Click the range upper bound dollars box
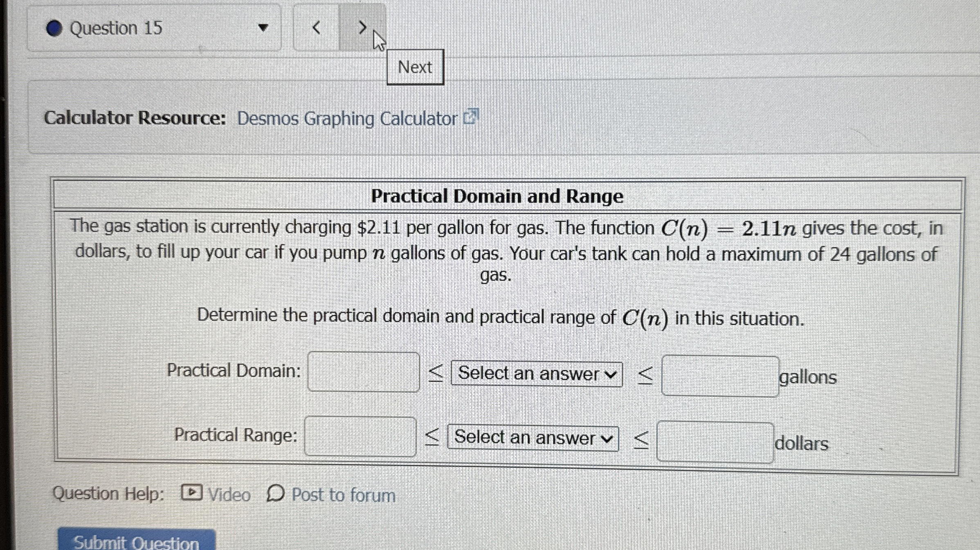Image resolution: width=980 pixels, height=550 pixels. [715, 442]
